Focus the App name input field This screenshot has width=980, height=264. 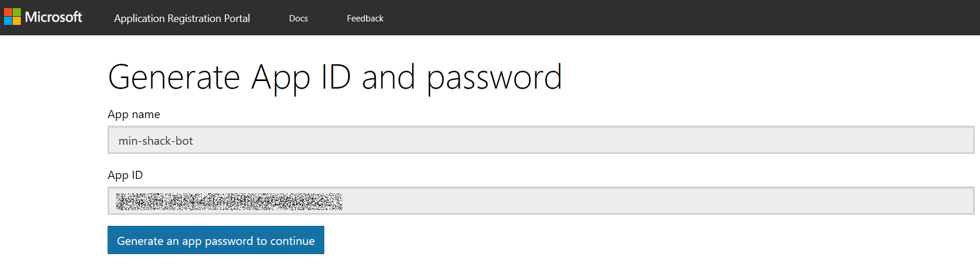point(541,140)
